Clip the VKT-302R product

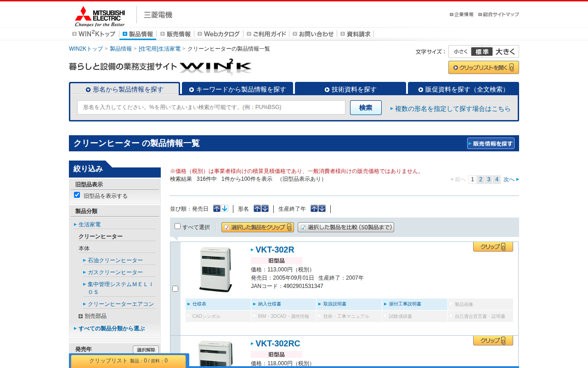click(493, 247)
